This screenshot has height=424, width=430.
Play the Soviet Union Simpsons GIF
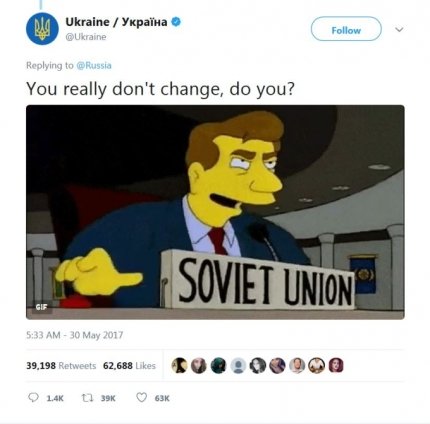[215, 212]
